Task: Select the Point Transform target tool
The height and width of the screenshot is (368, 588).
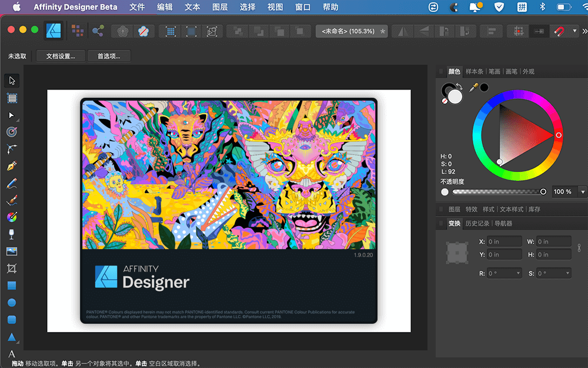Action: [12, 132]
